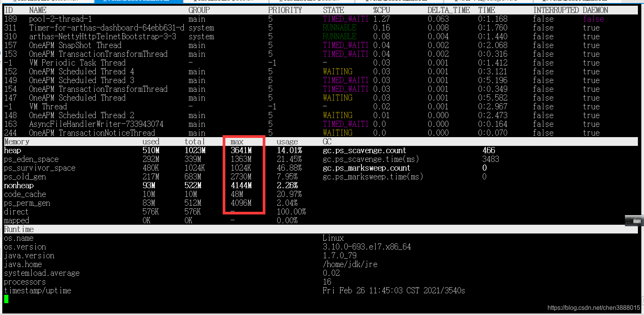Click java.home value /home/jdk/jre

coord(350,264)
